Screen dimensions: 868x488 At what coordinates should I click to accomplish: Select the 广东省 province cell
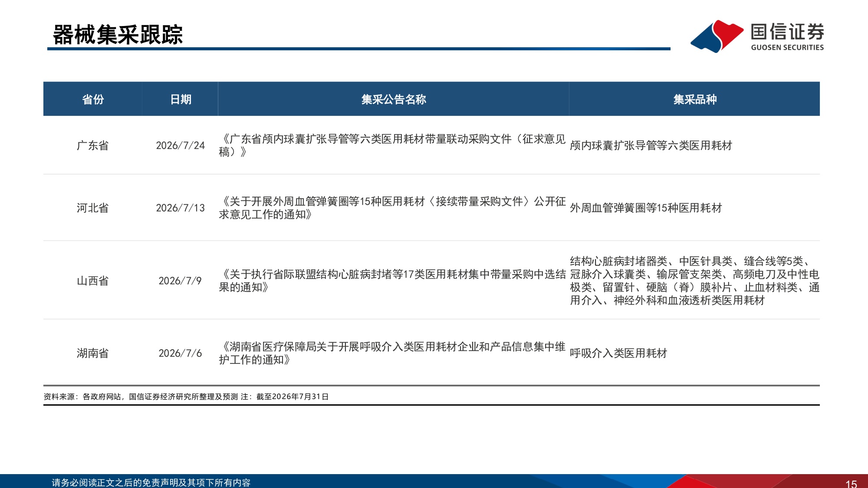coord(92,145)
